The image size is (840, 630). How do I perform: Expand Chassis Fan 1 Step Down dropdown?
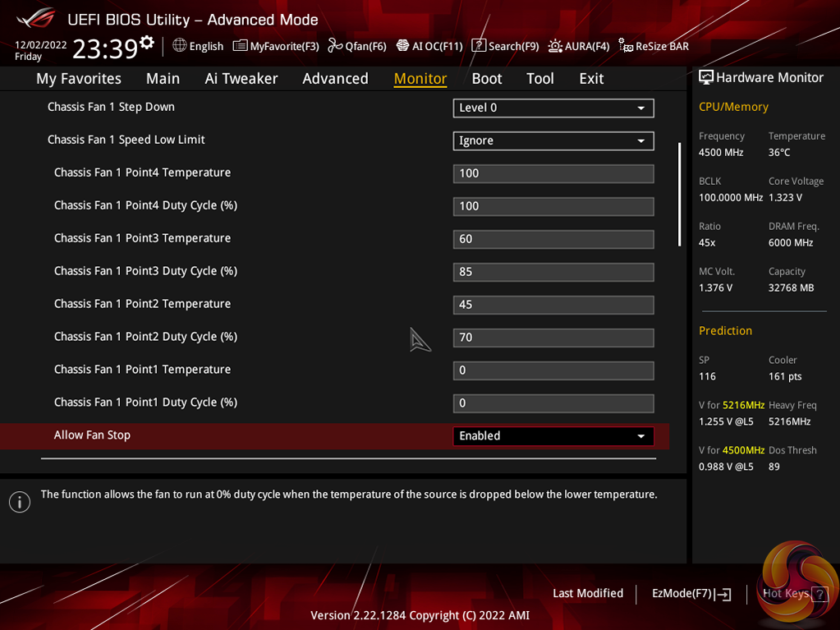tap(553, 108)
